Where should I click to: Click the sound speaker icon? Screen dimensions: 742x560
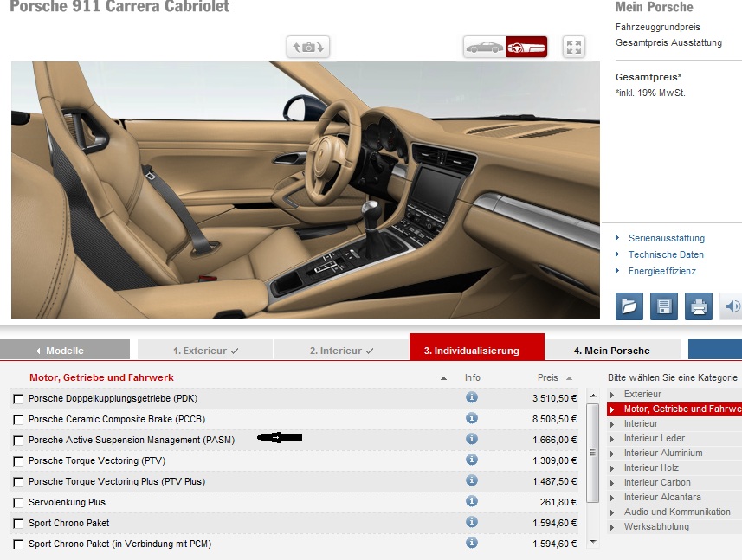point(732,306)
